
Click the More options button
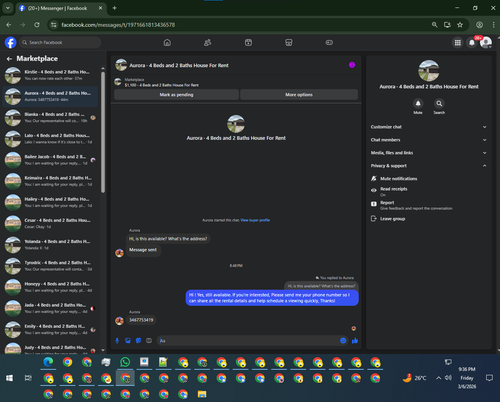[299, 95]
